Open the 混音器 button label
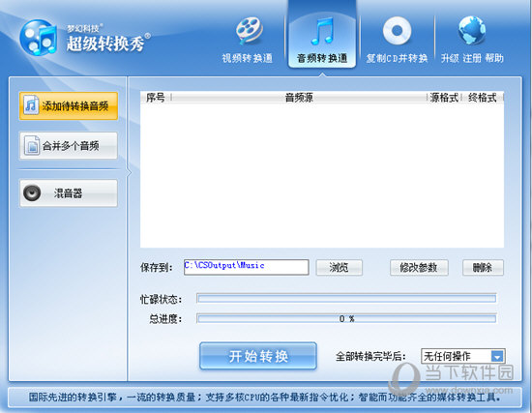This screenshot has width=532, height=413. point(69,193)
